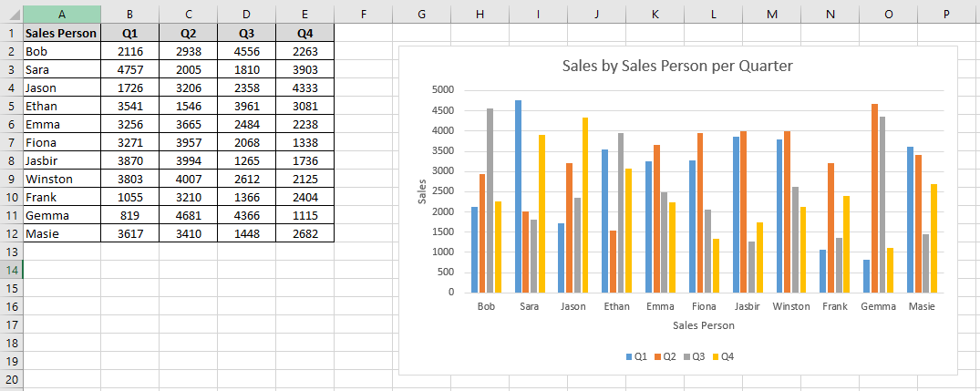
Task: Select the Q2 legend entry
Action: coord(665,356)
